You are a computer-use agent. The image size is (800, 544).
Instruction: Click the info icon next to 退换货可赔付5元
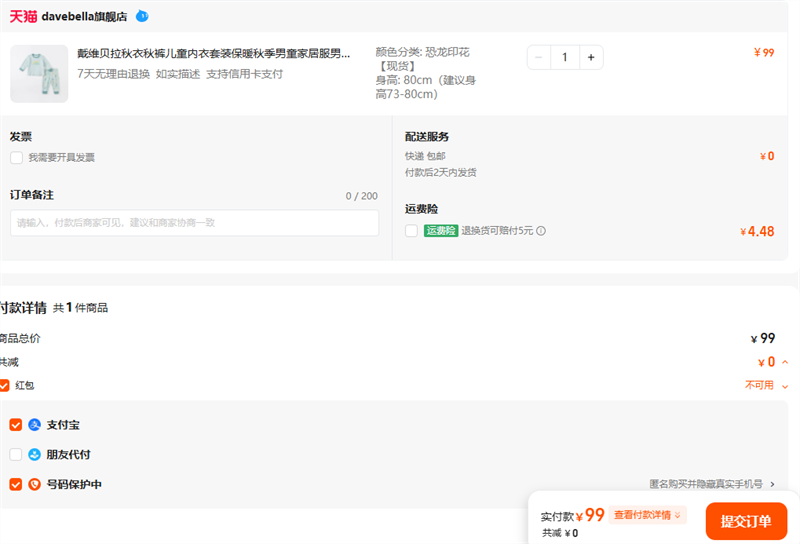[x=541, y=231]
